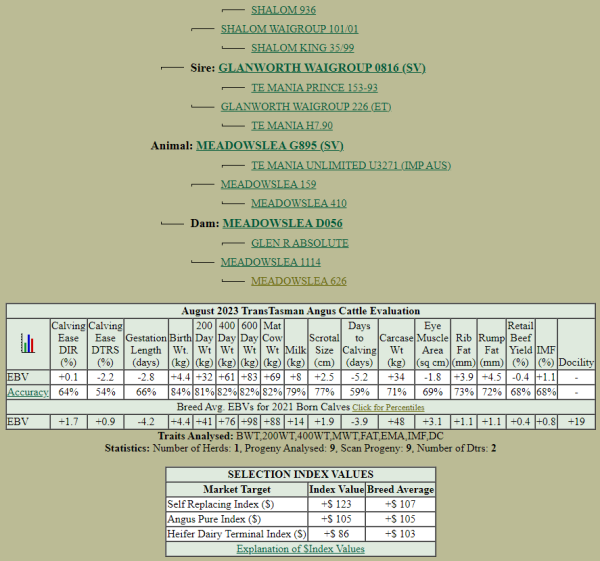Open MEADOWSLEA 1114 pedigree link
The image size is (600, 561).
click(271, 262)
